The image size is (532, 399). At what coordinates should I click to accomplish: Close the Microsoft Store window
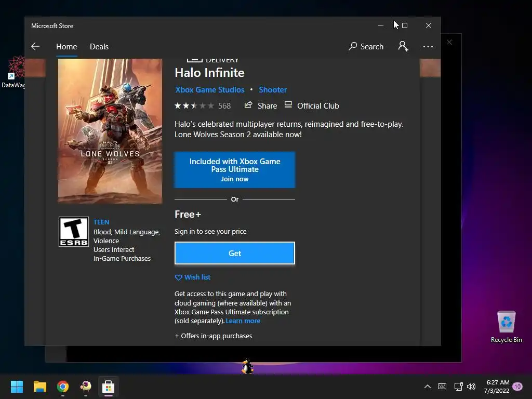[429, 25]
